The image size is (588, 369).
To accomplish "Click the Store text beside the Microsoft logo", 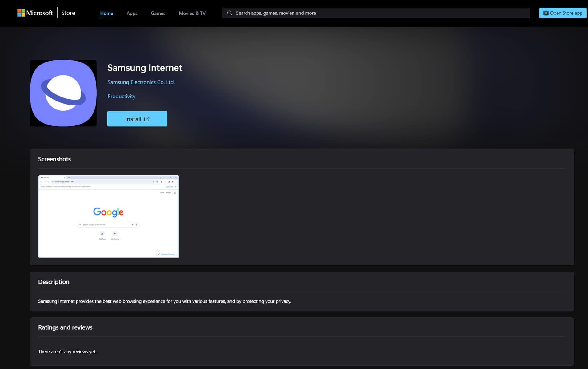I will click(x=68, y=13).
